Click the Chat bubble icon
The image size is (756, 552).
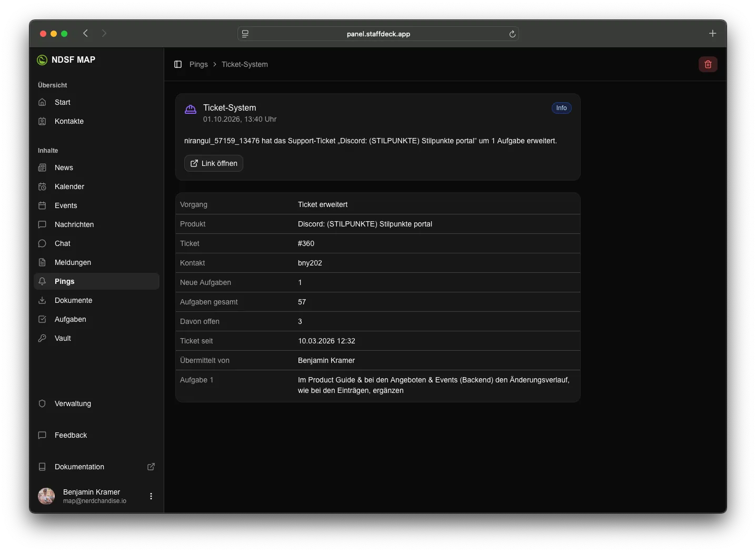point(42,243)
